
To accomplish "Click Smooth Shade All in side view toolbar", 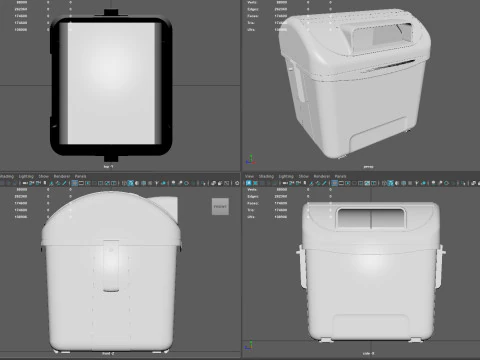I will pyautogui.click(x=391, y=183).
